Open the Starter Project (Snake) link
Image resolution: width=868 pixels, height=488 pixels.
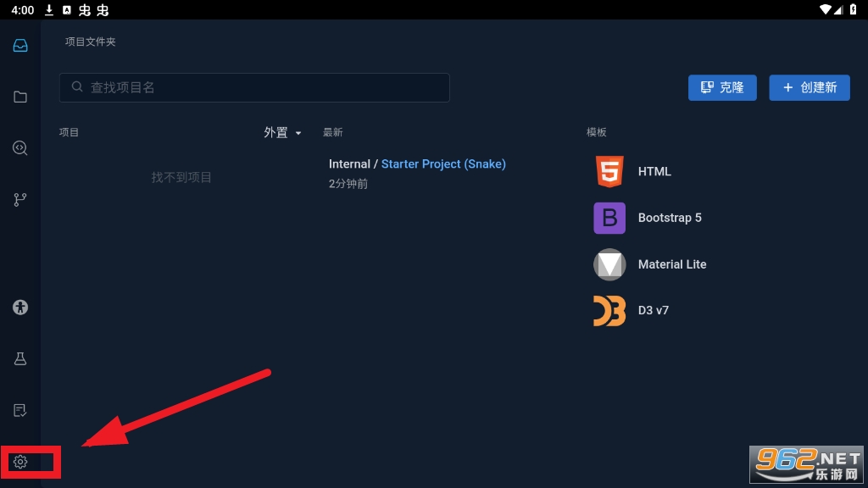(x=443, y=164)
